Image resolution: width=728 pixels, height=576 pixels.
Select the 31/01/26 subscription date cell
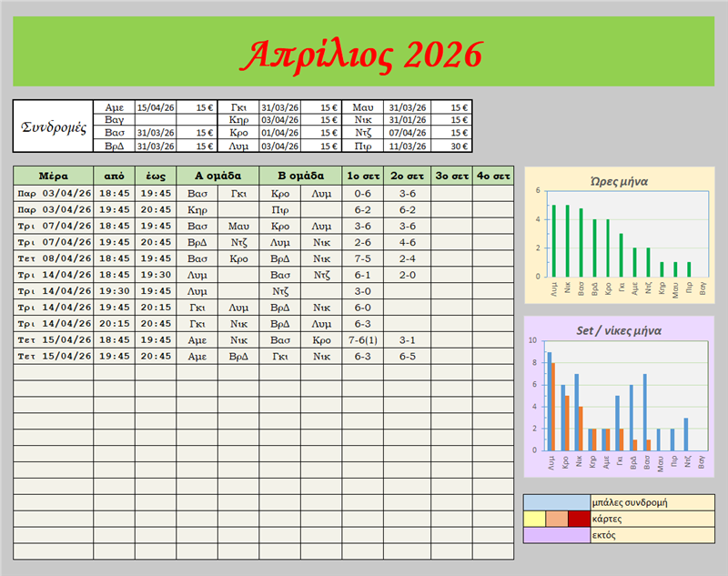(407, 119)
